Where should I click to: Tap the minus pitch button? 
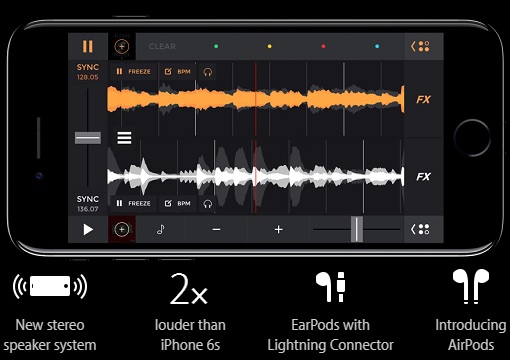216,229
